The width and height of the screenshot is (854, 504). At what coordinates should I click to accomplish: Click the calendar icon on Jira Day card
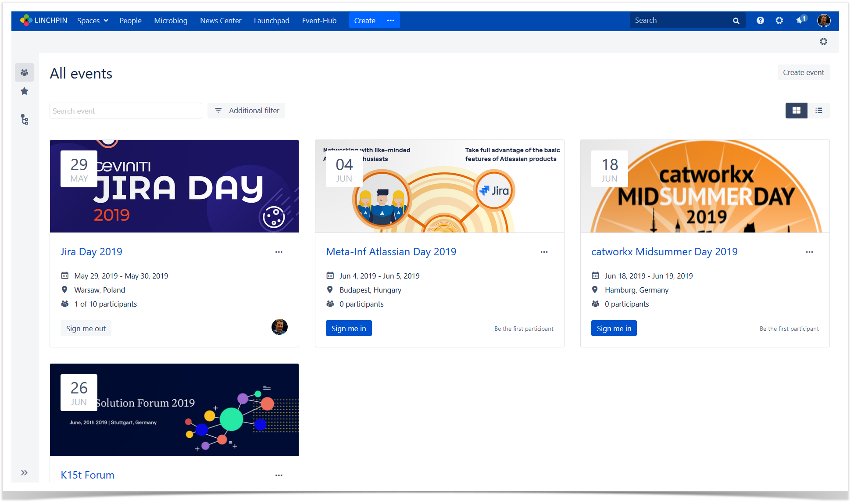point(65,275)
